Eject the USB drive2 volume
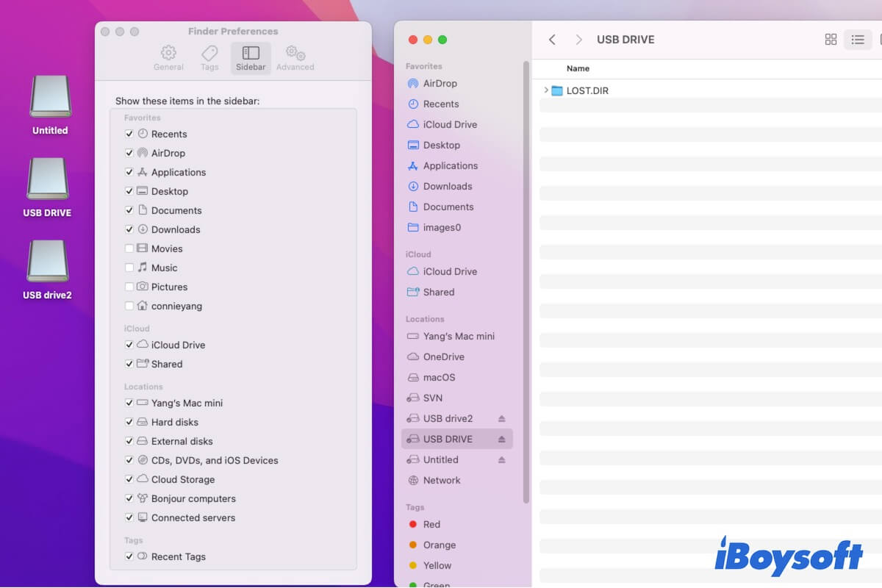 click(x=503, y=418)
